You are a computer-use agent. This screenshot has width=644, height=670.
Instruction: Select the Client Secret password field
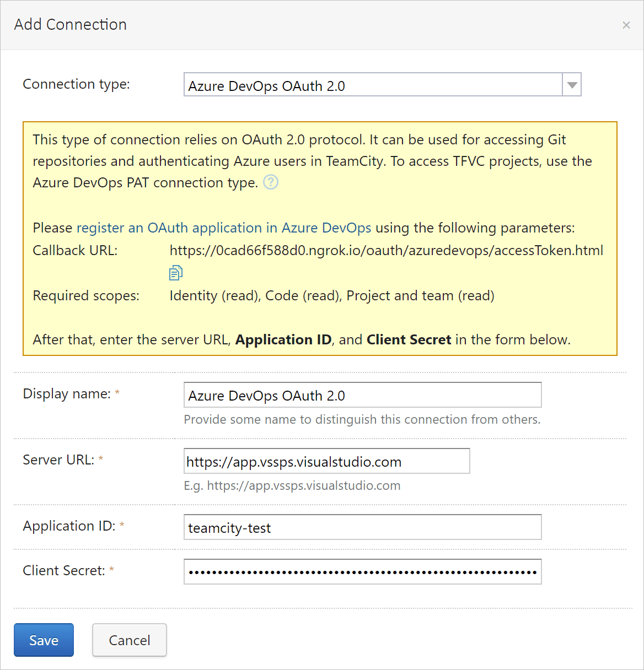(x=363, y=572)
